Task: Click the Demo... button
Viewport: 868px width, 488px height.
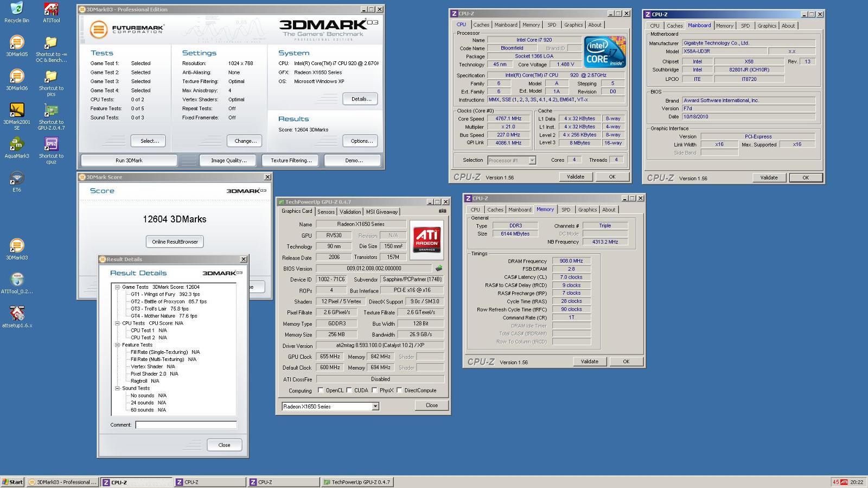Action: pos(354,161)
